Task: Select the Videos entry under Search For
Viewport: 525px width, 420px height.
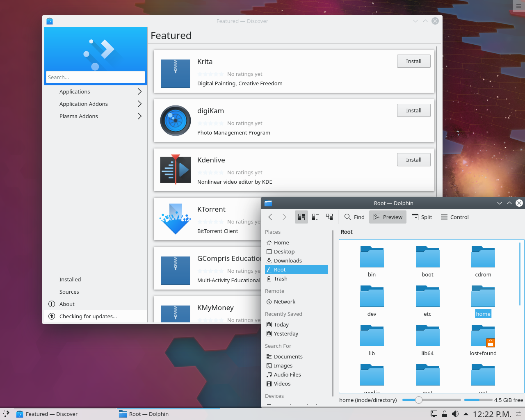Action: [x=283, y=383]
